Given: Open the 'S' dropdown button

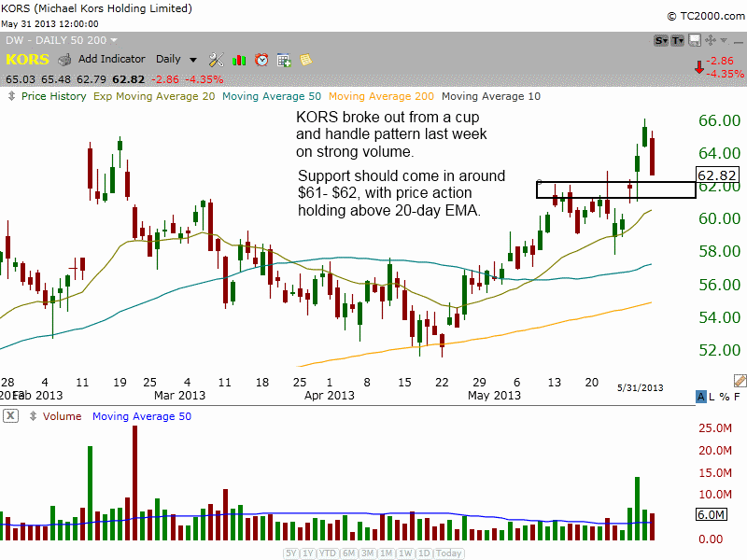Looking at the screenshot, I should (x=661, y=40).
